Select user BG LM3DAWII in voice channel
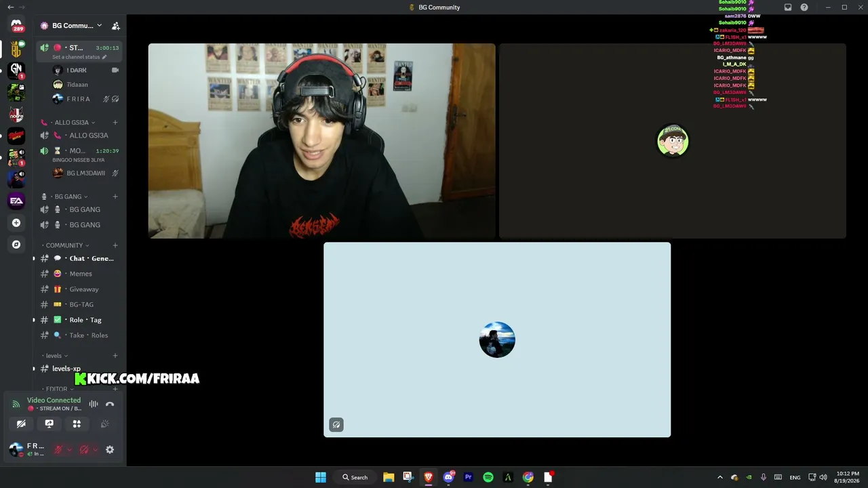Image resolution: width=868 pixels, height=488 pixels. 85,173
